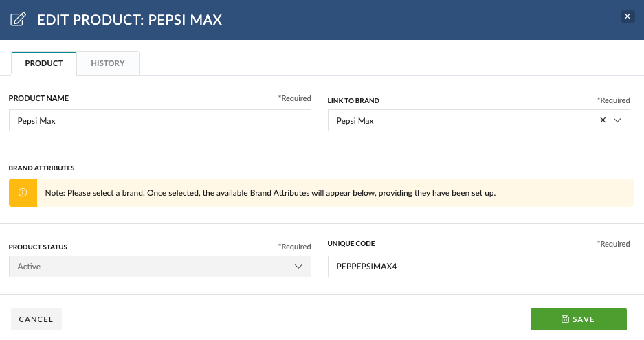Click the Brand Attributes heading
Viewport: 644px width, 340px height.
point(41,168)
